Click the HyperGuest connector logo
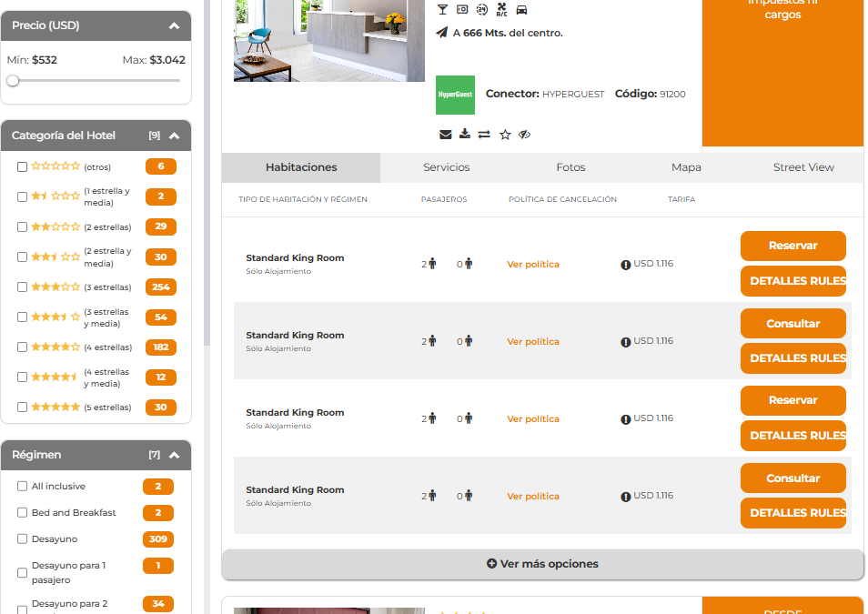The height and width of the screenshot is (614, 868). [455, 95]
